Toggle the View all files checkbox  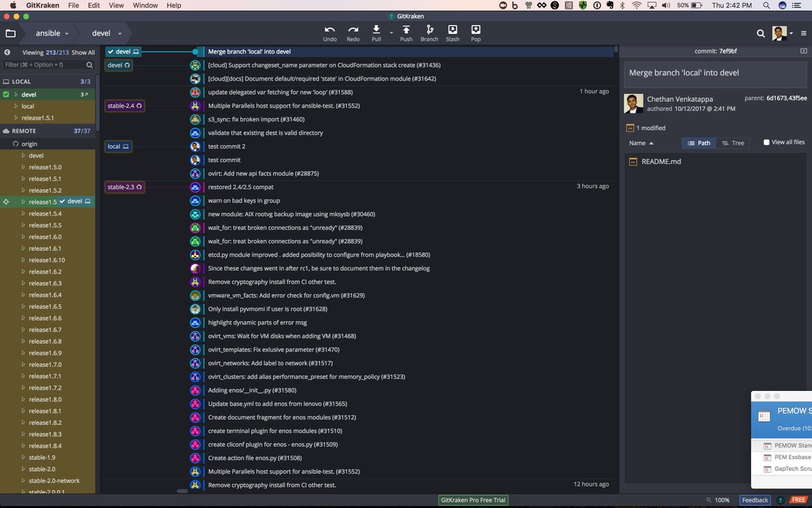point(767,142)
